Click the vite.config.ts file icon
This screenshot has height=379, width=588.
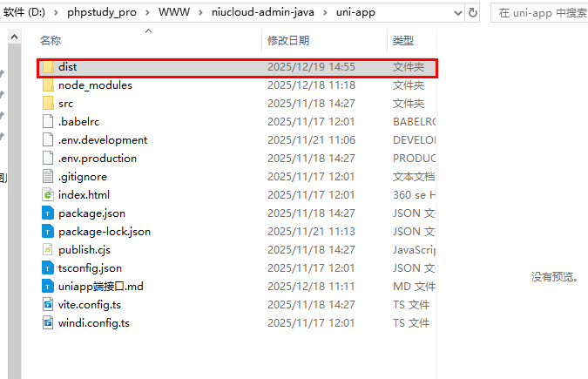[48, 305]
